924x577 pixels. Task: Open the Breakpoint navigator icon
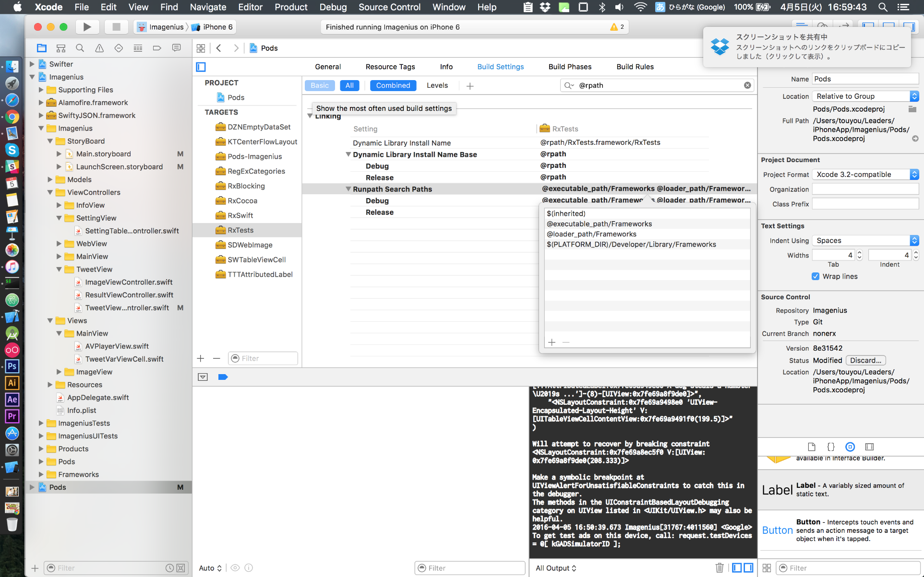pyautogui.click(x=157, y=48)
